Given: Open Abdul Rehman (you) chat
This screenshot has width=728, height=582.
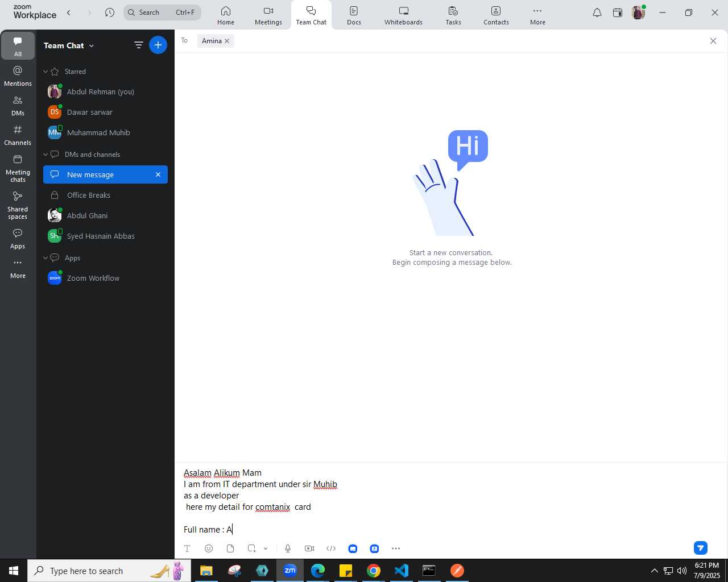Looking at the screenshot, I should 105,92.
